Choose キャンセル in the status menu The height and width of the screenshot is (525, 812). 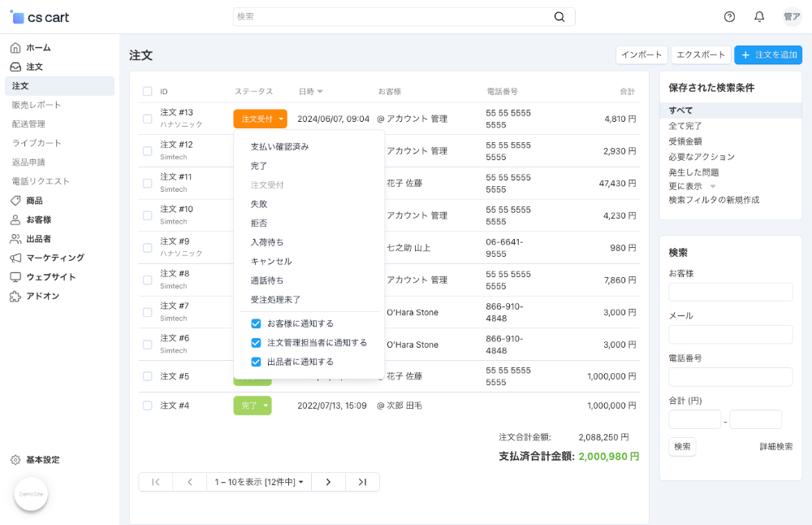(271, 261)
